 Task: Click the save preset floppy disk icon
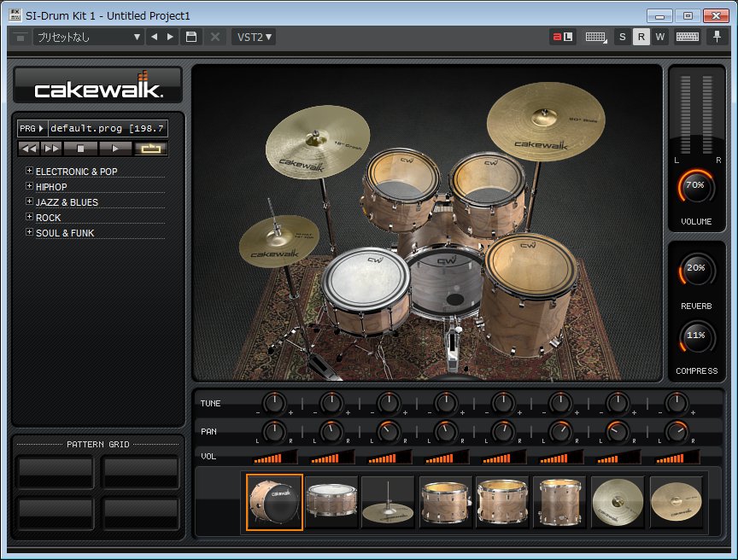(x=191, y=37)
